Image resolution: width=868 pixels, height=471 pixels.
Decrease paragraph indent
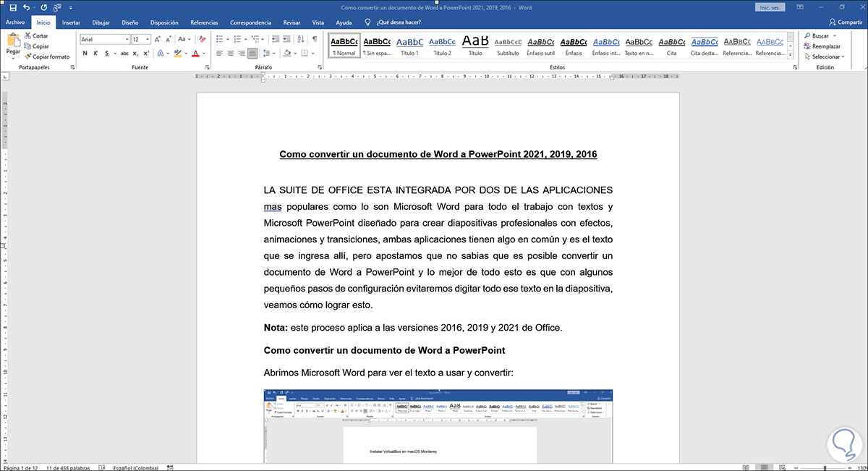pyautogui.click(x=276, y=39)
